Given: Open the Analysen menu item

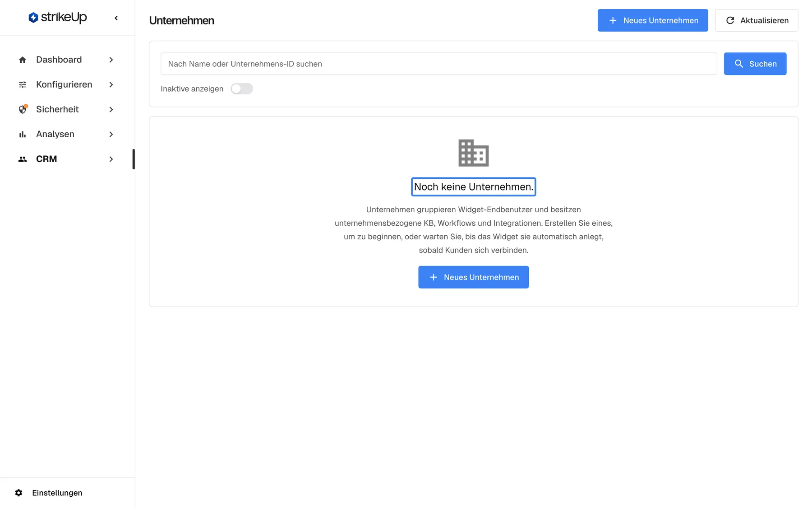Looking at the screenshot, I should tap(66, 134).
